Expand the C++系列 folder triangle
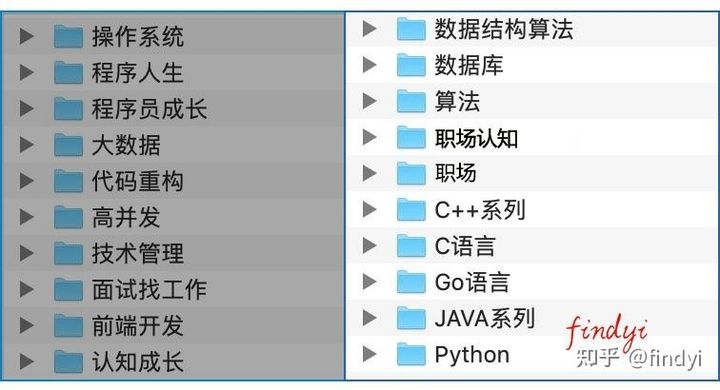 pos(370,209)
